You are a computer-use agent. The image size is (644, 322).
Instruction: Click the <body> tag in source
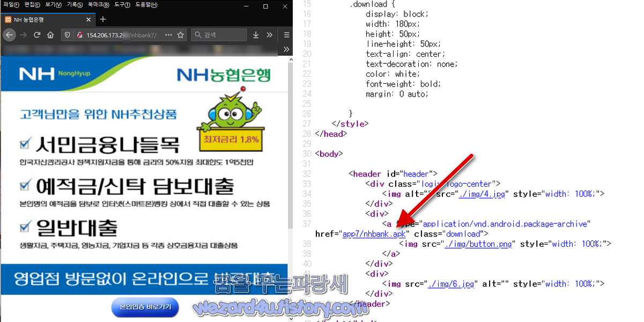(330, 153)
